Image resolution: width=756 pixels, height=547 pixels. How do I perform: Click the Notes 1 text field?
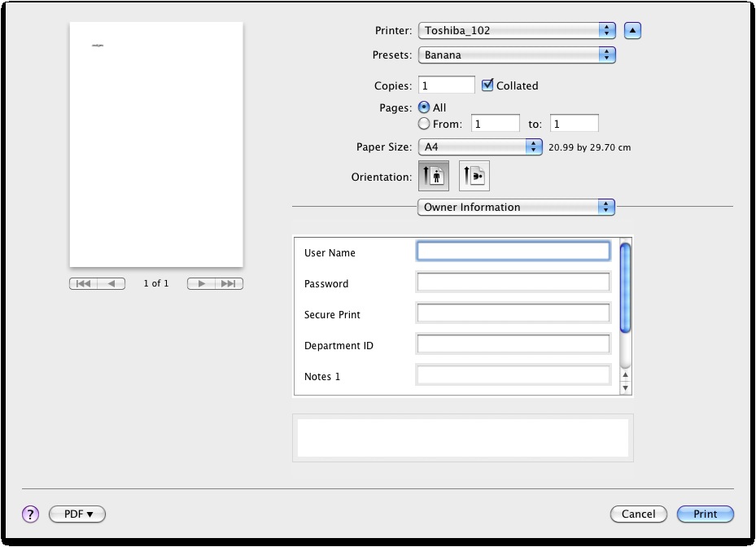(513, 374)
